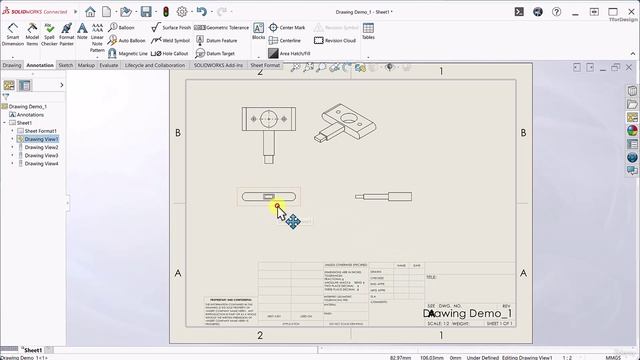Open Geometric Tolerance tool

pos(221,27)
